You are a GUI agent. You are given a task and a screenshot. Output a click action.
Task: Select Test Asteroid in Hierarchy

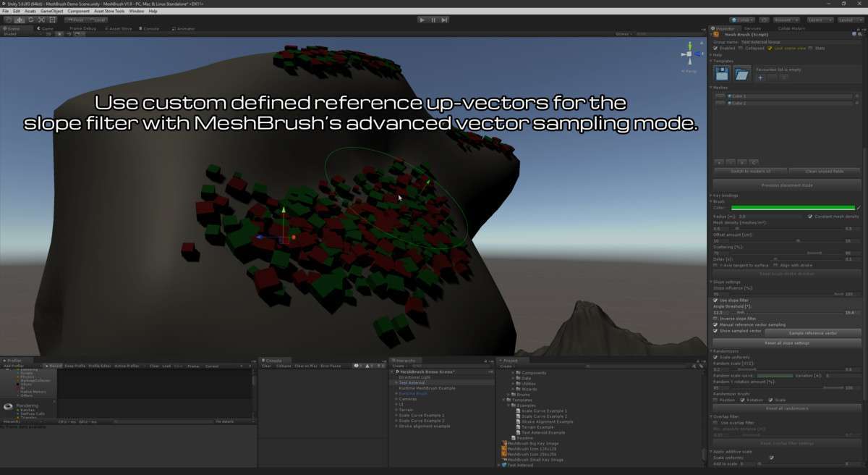pyautogui.click(x=412, y=382)
